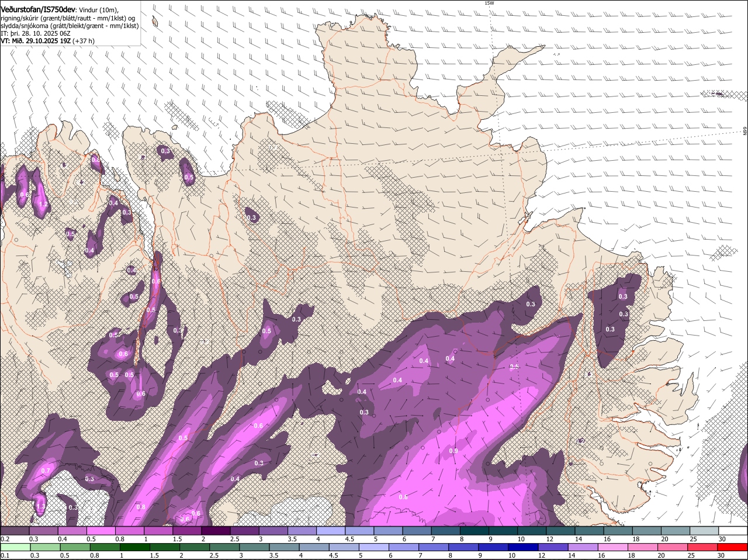The image size is (748, 560).
Task: Click the 0.1 label in the lower legend
Action: (x=5, y=555)
